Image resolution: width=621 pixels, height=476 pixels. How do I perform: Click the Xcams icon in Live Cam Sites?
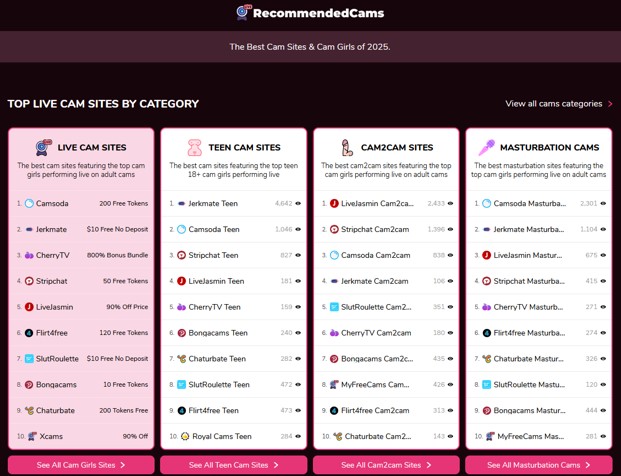point(32,436)
